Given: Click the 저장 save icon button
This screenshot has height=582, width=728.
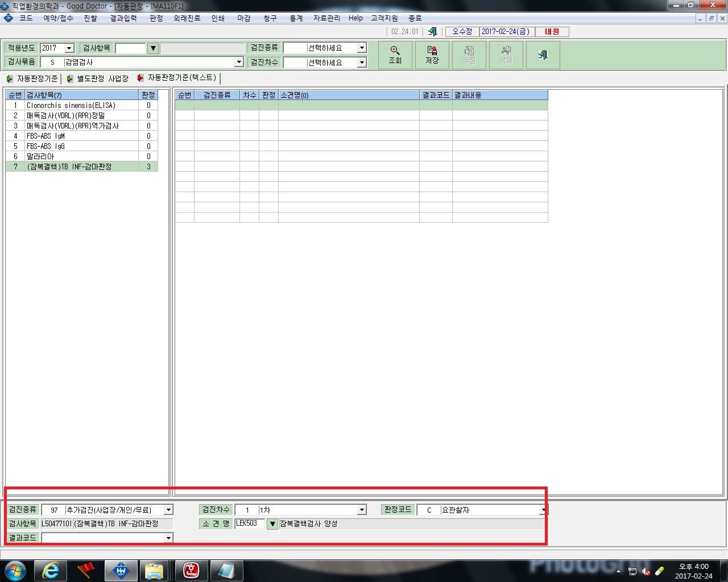Looking at the screenshot, I should point(432,55).
